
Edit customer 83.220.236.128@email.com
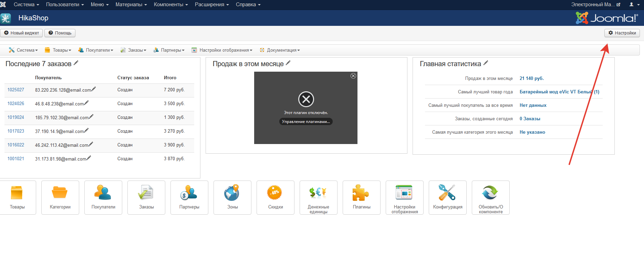pyautogui.click(x=94, y=89)
